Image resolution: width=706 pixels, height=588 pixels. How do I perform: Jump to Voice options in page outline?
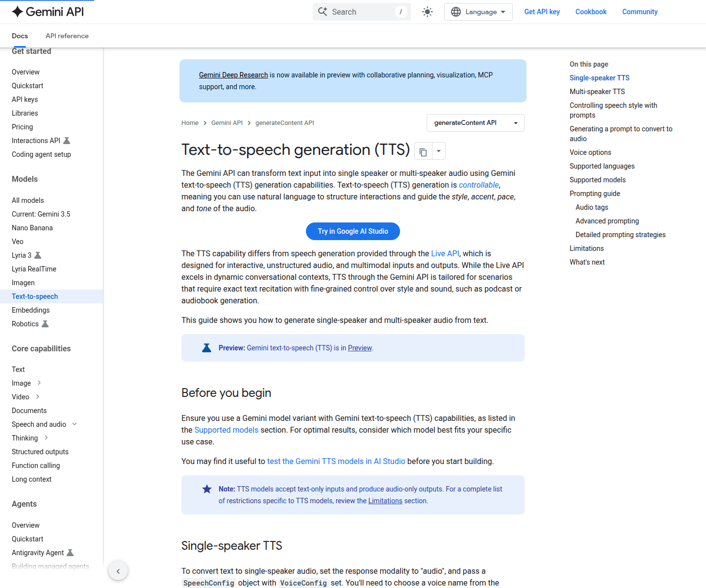click(590, 152)
